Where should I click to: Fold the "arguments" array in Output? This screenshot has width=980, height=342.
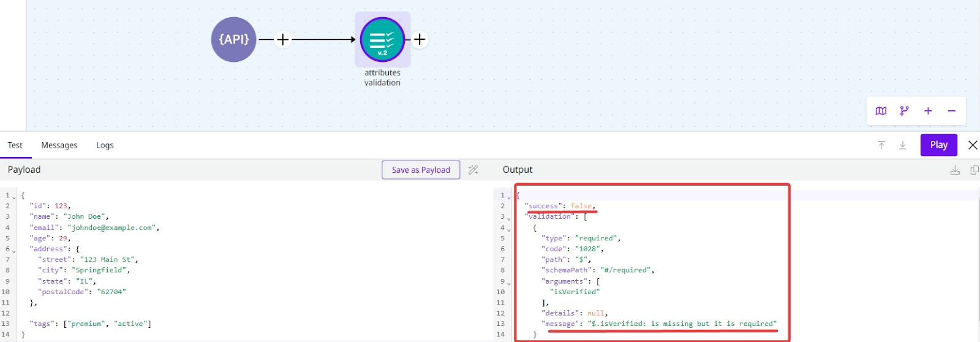coord(509,283)
